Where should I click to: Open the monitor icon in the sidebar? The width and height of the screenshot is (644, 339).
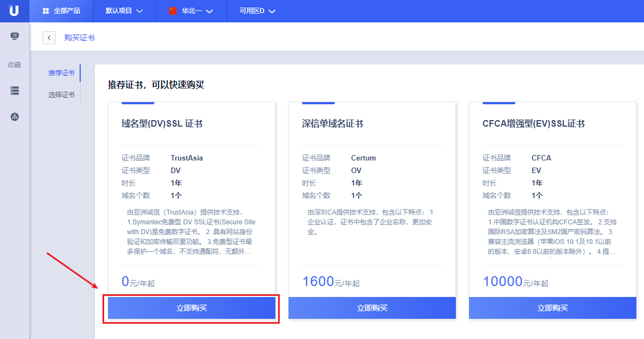pos(14,36)
